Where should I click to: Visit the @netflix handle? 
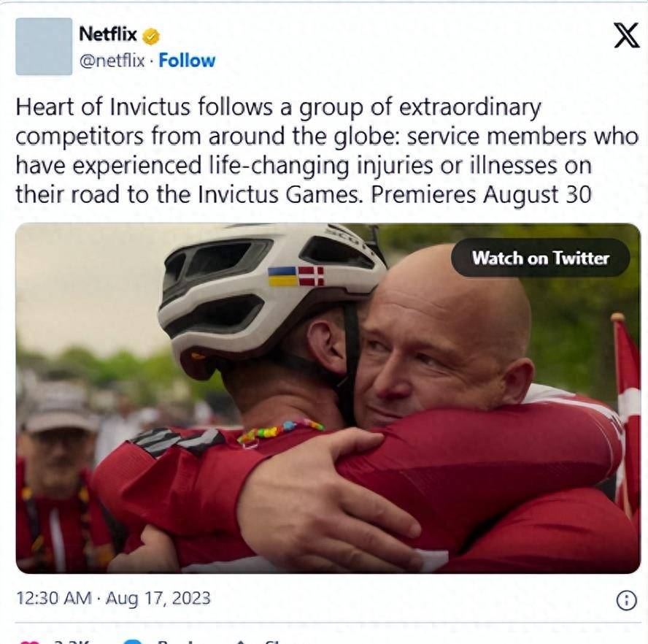pyautogui.click(x=112, y=61)
